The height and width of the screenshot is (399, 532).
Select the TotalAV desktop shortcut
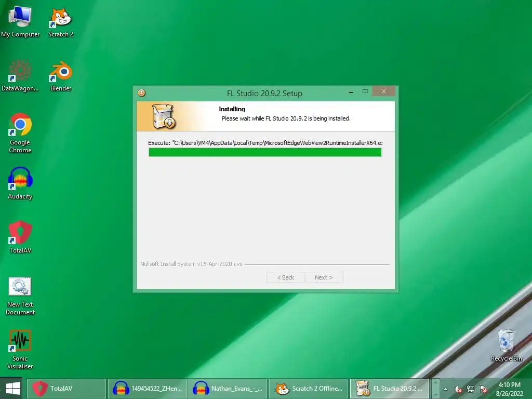click(x=20, y=237)
